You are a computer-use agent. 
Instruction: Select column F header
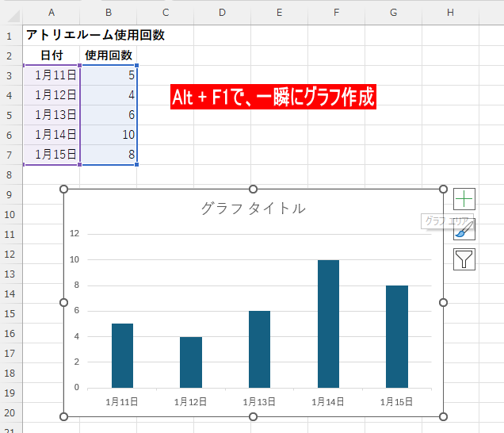pos(336,13)
